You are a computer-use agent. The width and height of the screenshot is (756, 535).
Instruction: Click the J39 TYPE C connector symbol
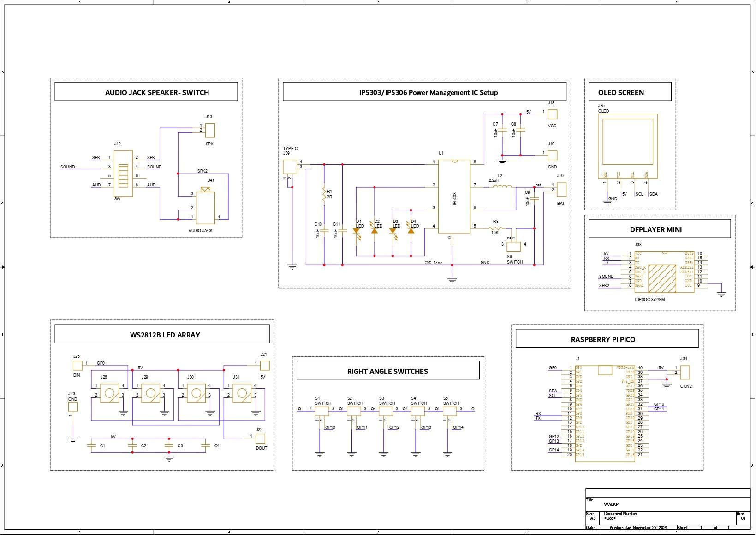(290, 167)
